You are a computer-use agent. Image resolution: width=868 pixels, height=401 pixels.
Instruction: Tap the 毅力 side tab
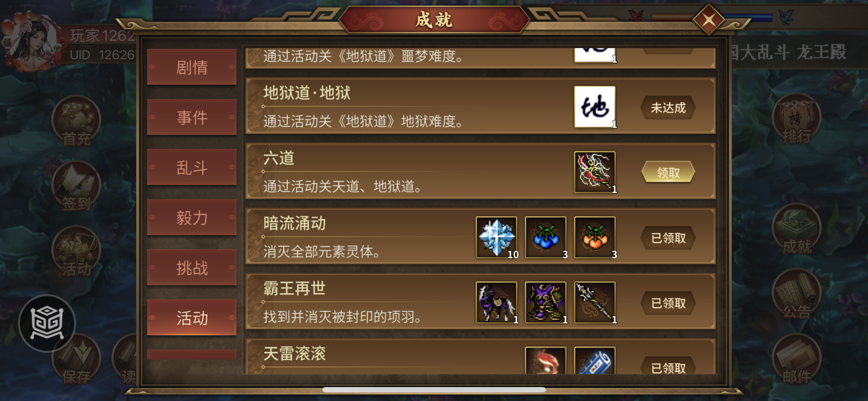click(x=192, y=217)
